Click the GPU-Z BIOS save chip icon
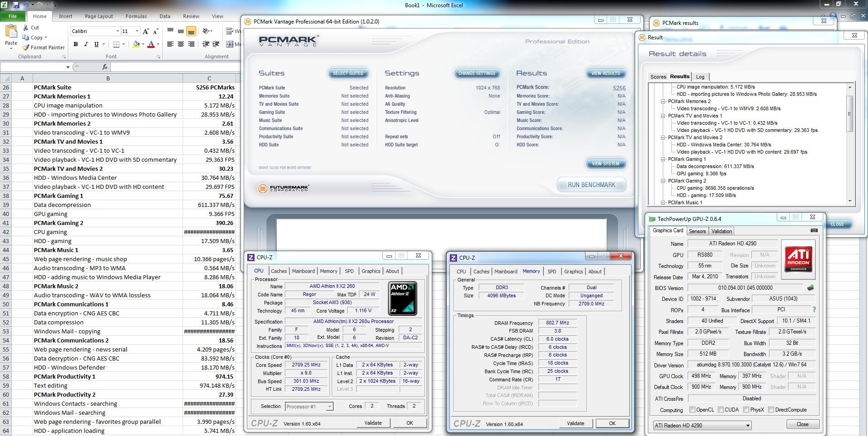868x436 pixels. point(811,288)
